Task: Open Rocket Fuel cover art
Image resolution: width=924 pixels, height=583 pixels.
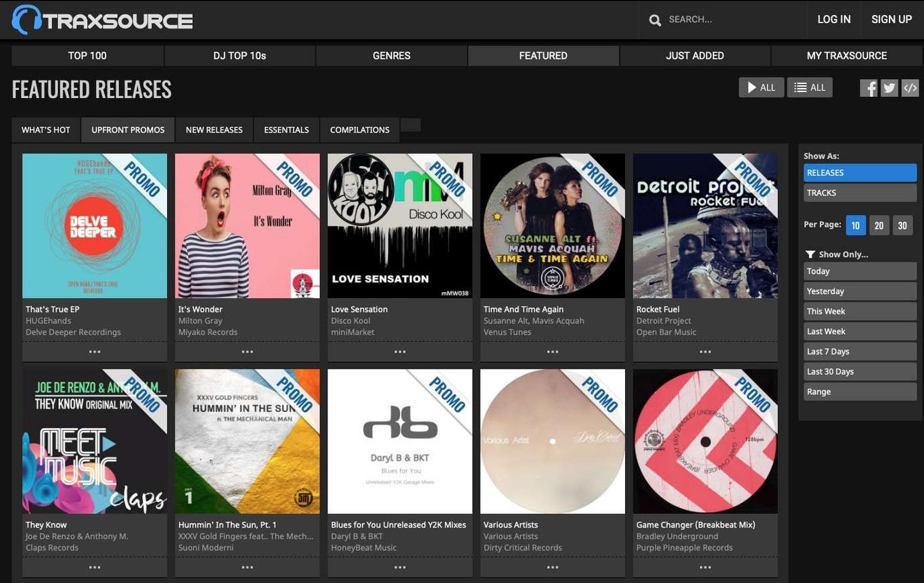Action: coord(706,226)
